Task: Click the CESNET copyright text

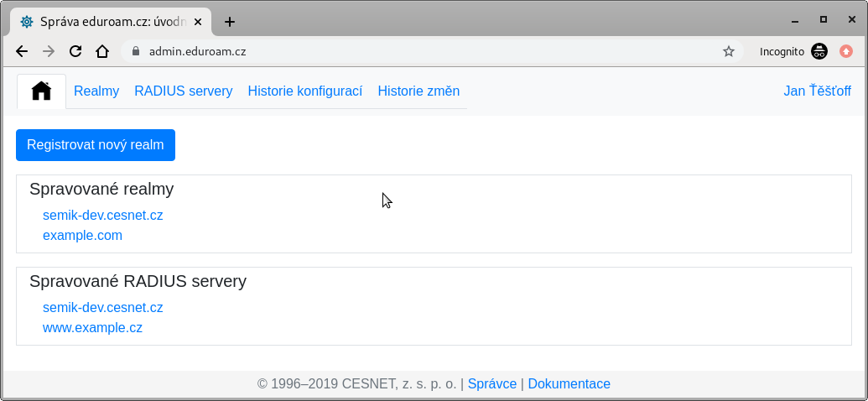Action: tap(357, 384)
